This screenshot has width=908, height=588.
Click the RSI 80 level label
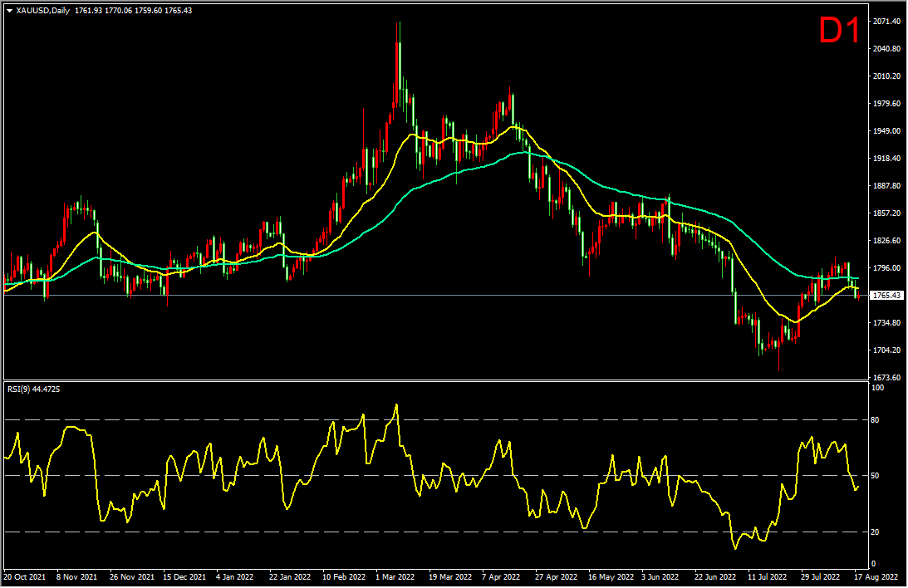click(875, 419)
